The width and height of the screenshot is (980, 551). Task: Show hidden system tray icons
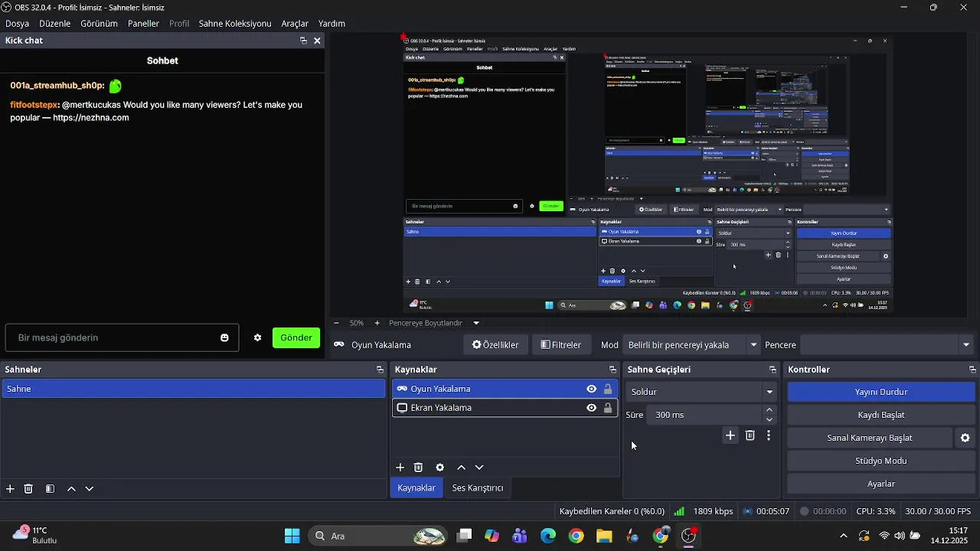coord(843,536)
